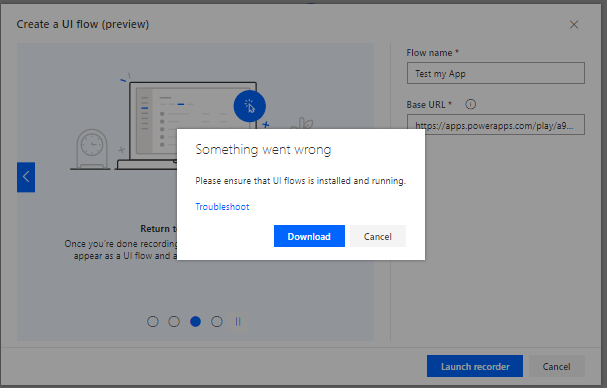Select the second carousel slide dot
Viewport: 607px width, 388px height.
(x=174, y=321)
